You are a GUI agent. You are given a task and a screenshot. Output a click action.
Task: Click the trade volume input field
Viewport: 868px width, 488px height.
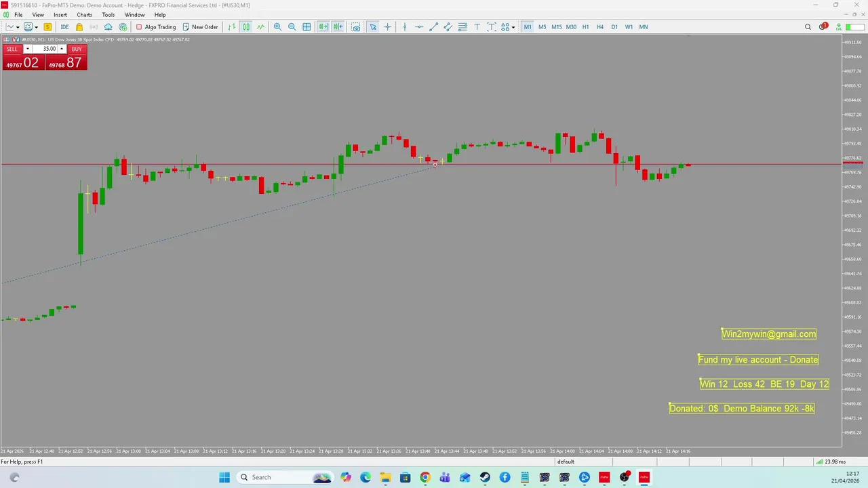pyautogui.click(x=45, y=49)
